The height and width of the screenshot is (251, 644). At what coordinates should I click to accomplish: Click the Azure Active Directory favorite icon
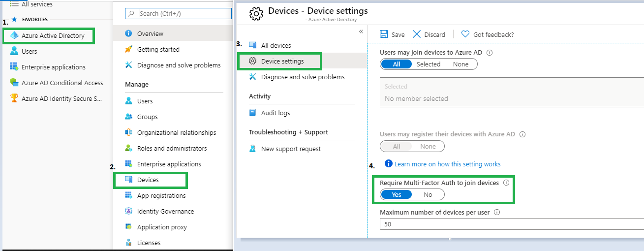coord(14,36)
